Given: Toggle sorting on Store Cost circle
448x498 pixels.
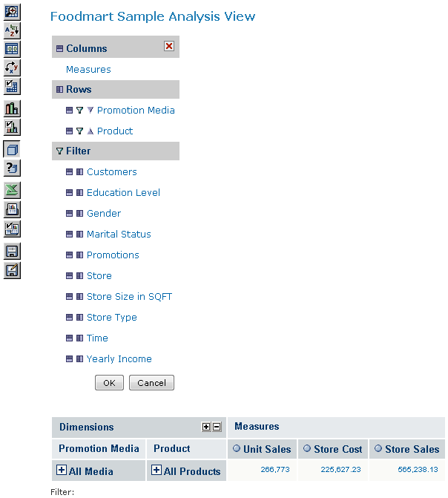Looking at the screenshot, I should coord(307,448).
